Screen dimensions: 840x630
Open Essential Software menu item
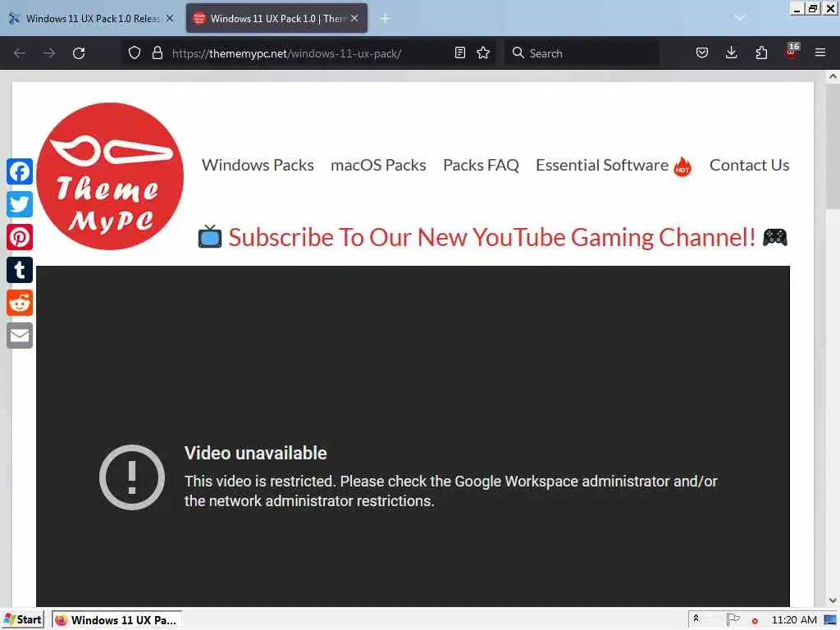tap(614, 165)
